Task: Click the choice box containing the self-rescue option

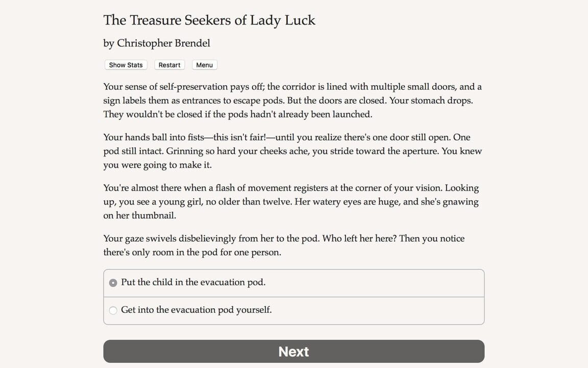Action: [x=293, y=310]
